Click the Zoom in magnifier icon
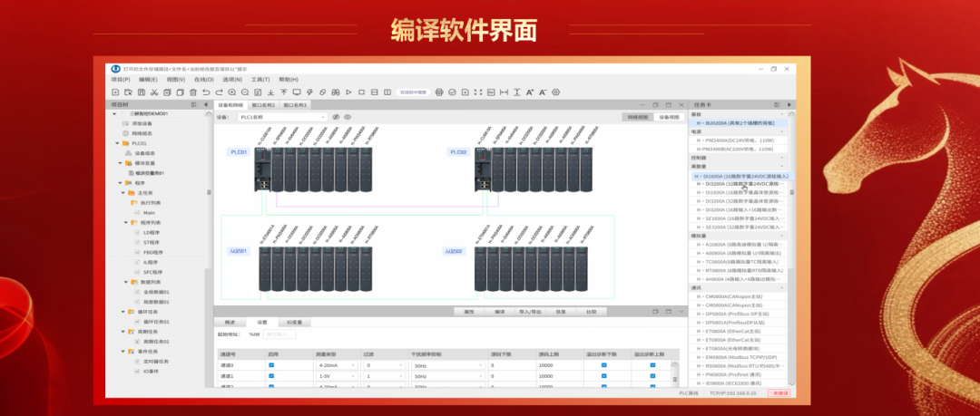 [232, 92]
